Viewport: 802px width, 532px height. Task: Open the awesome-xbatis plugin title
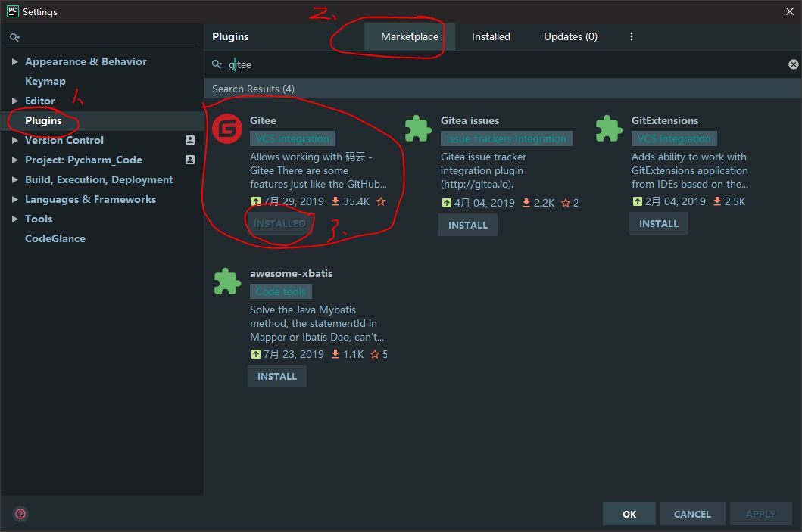[x=291, y=273]
